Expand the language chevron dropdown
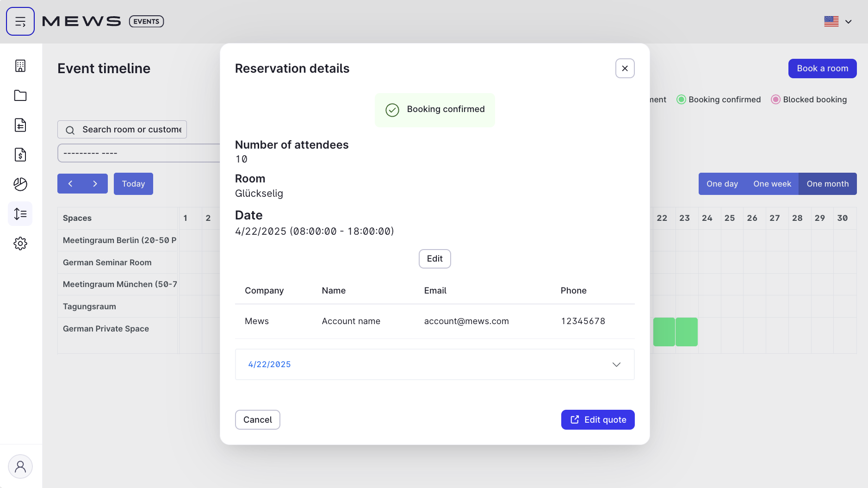Screen dimensions: 868x488 click(x=849, y=22)
